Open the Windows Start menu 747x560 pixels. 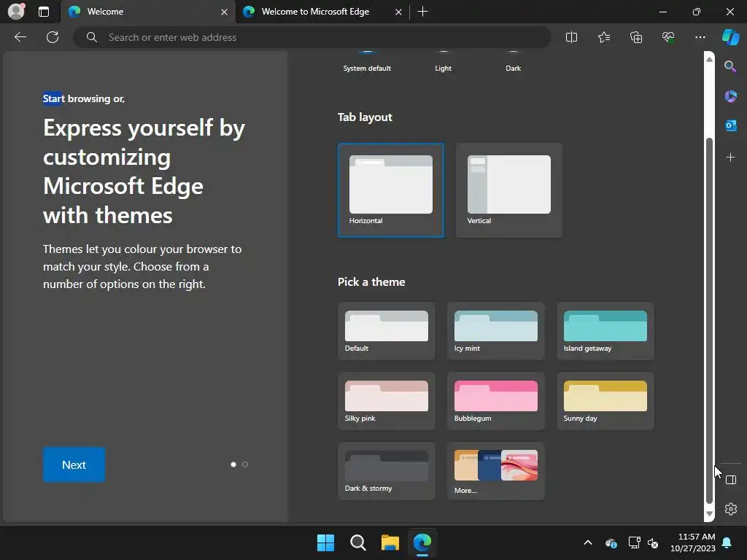click(x=326, y=542)
